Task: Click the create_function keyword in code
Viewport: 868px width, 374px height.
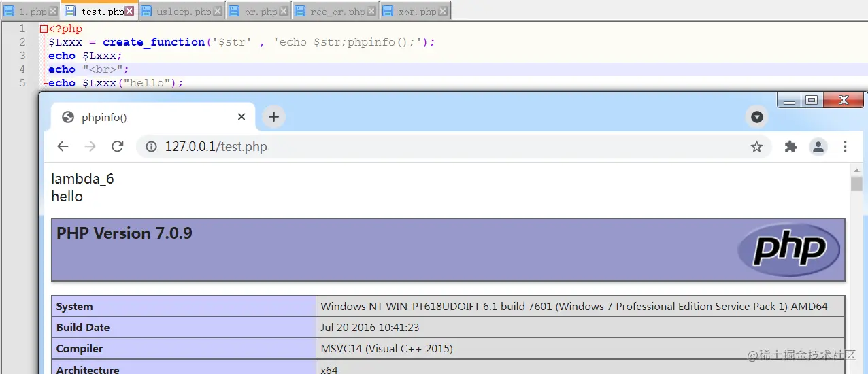Action: tap(154, 42)
